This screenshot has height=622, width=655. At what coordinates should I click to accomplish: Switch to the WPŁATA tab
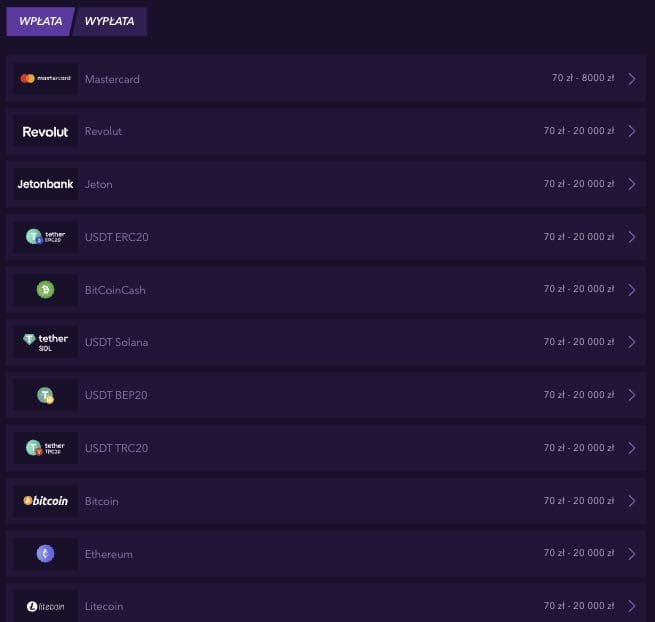click(x=39, y=22)
